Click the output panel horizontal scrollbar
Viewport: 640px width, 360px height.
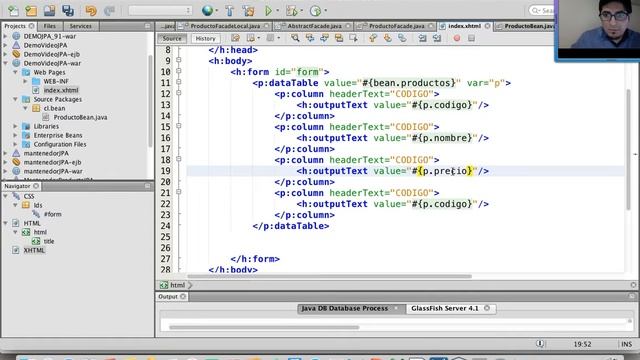tap(264, 327)
